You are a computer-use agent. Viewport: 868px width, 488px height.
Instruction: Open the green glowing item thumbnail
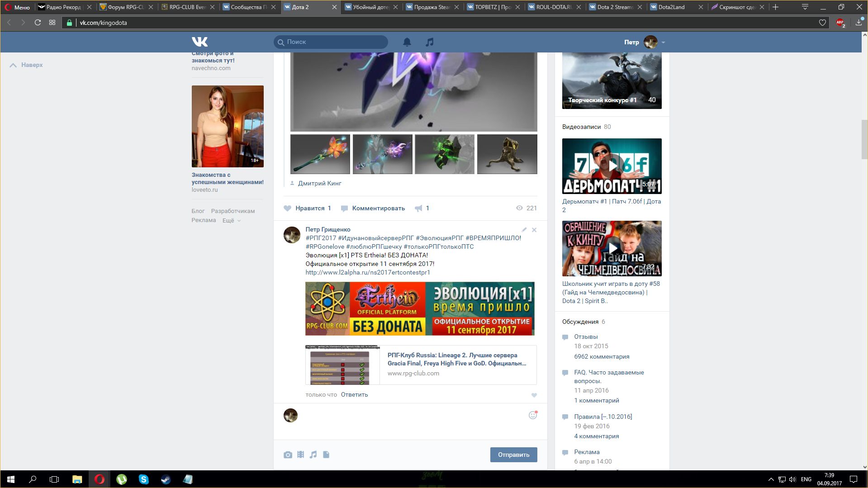(x=445, y=154)
